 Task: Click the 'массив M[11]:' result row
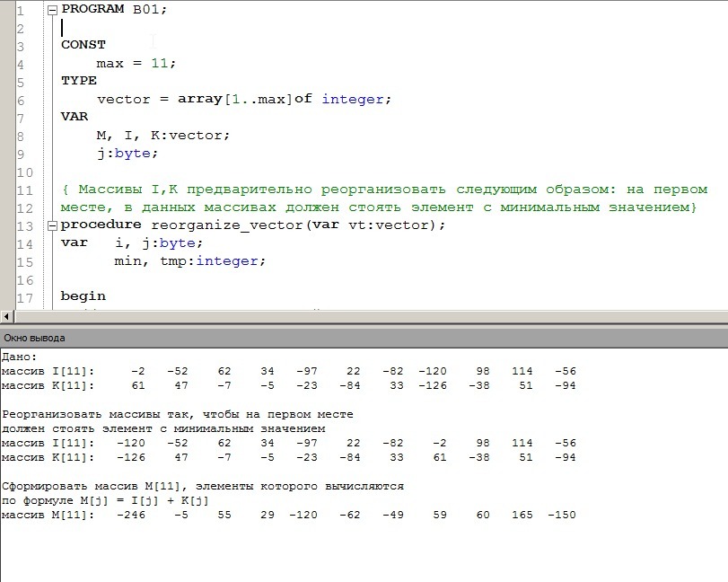click(x=287, y=515)
